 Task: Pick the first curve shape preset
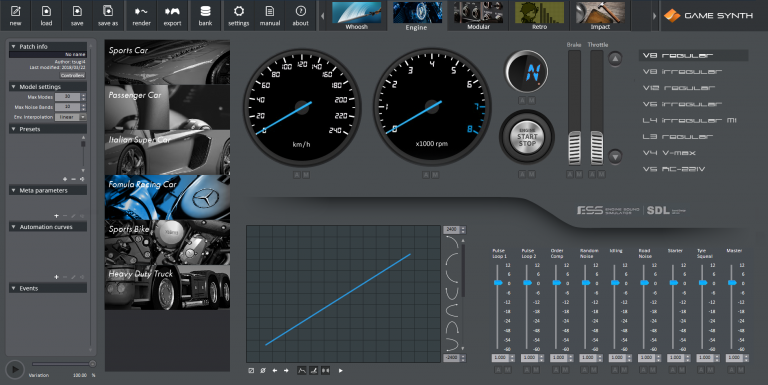coord(452,242)
